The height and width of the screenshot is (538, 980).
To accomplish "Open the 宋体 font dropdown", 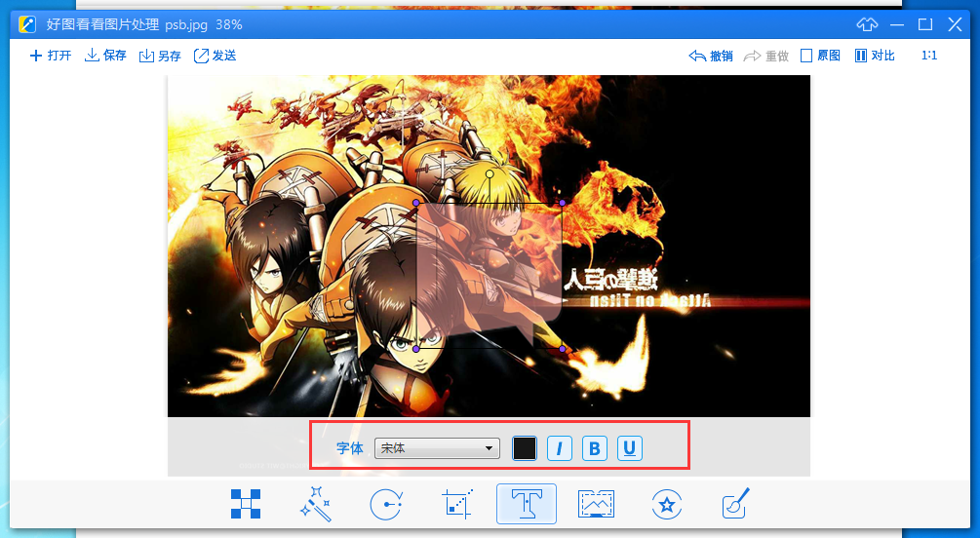I will (x=437, y=448).
